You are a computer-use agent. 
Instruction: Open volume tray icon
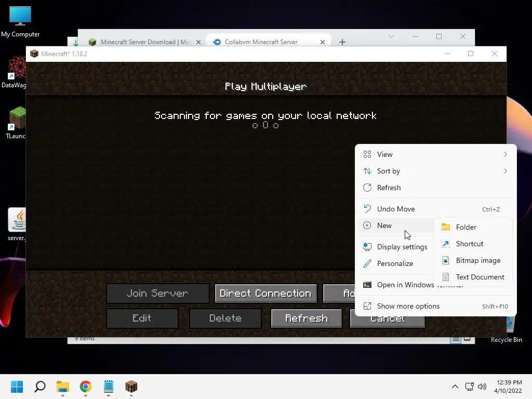pos(482,387)
